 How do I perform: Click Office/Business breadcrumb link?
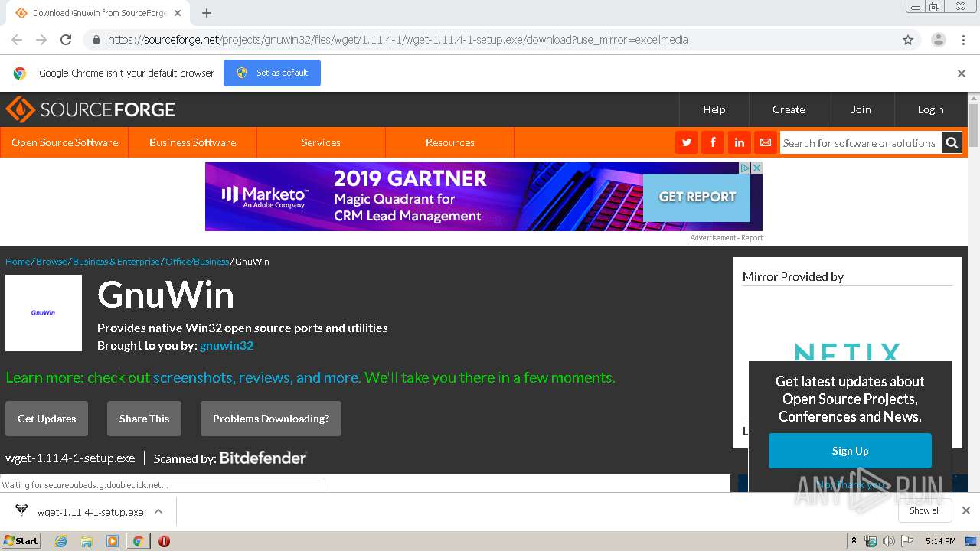pyautogui.click(x=197, y=262)
